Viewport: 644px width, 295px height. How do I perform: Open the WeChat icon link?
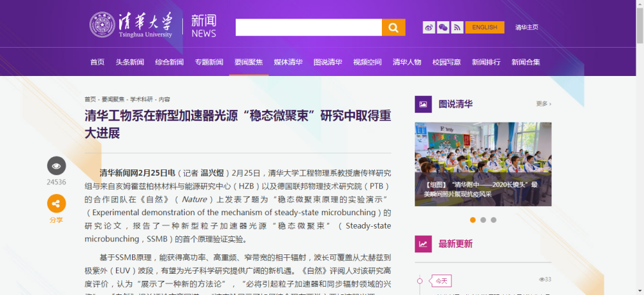(x=443, y=28)
